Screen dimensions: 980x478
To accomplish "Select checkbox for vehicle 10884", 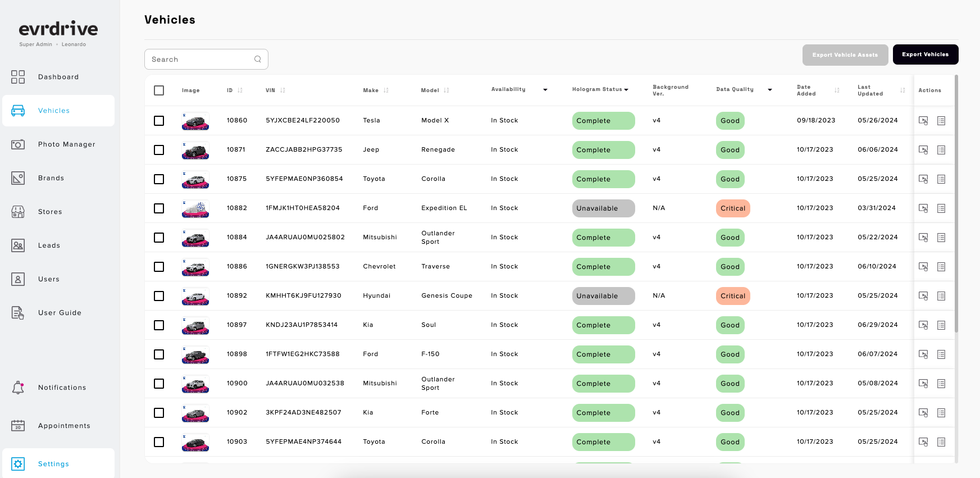I will [159, 238].
